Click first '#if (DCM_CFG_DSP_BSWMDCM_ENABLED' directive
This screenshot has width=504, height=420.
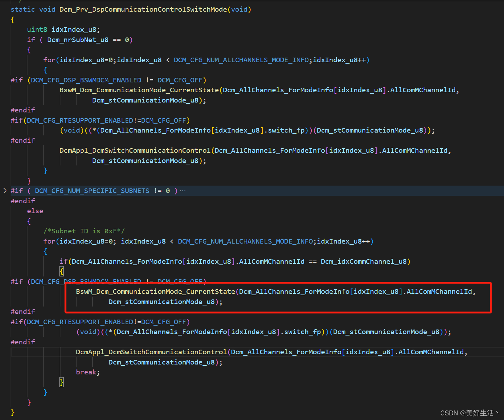click(108, 80)
